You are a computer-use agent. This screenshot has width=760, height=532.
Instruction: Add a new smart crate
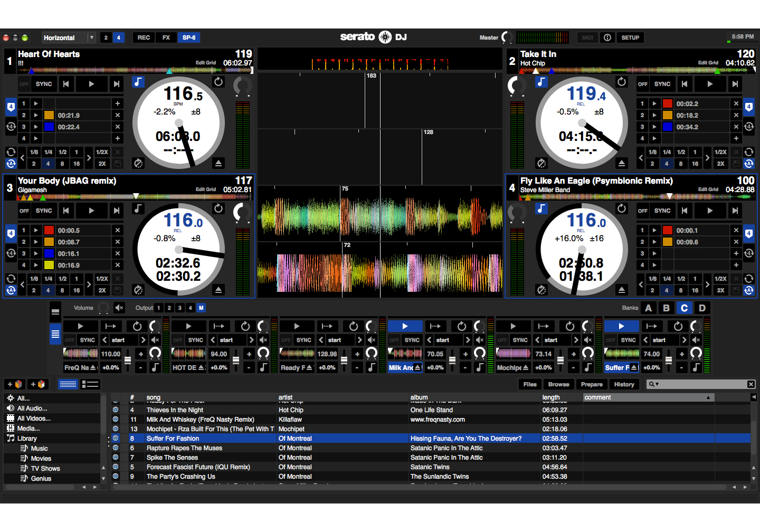(x=37, y=384)
